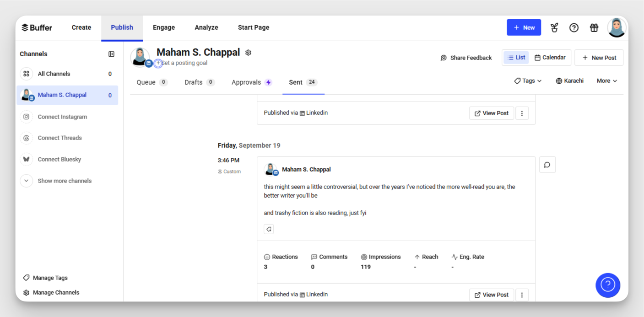Click the plant growth icon in top bar

click(x=554, y=27)
